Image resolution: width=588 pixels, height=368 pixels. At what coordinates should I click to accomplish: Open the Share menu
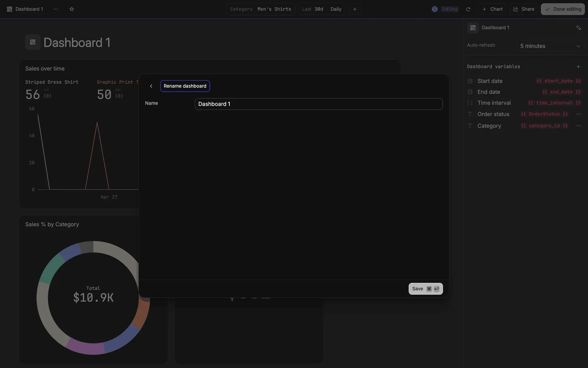pos(524,9)
